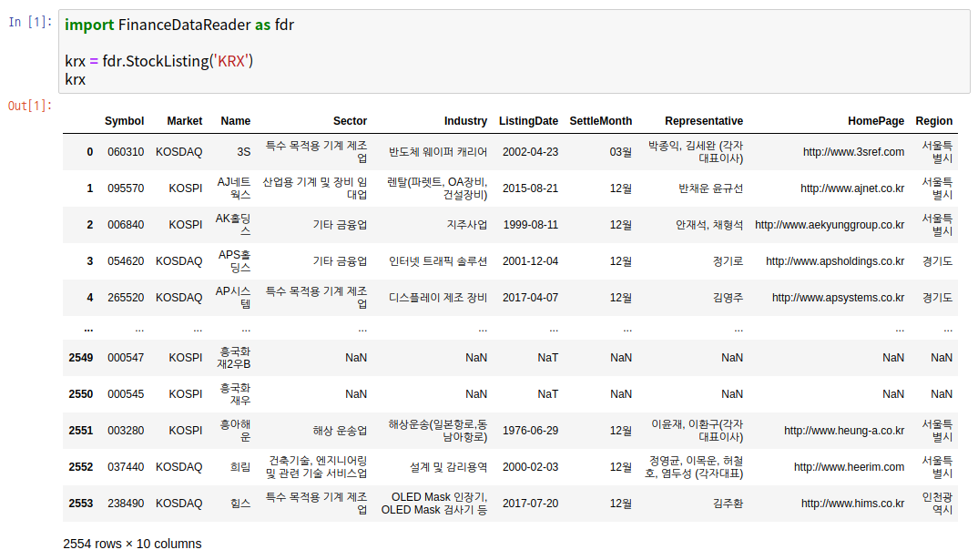The width and height of the screenshot is (978, 560).
Task: Click the Region column header
Action: coord(933,121)
